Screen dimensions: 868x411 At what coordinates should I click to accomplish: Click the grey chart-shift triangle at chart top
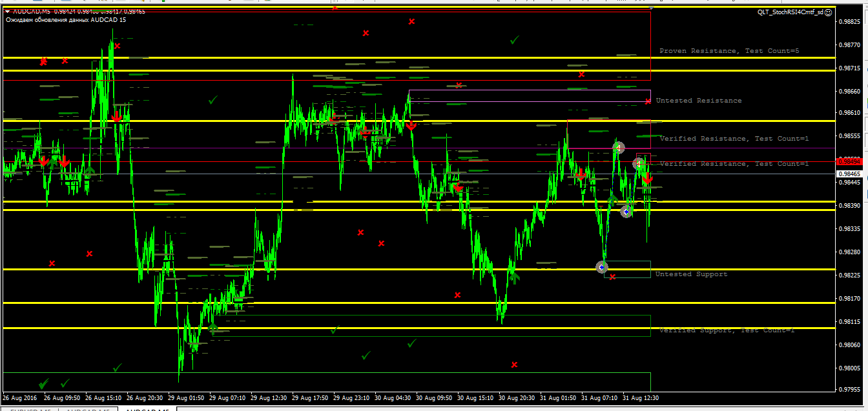pyautogui.click(x=651, y=7)
